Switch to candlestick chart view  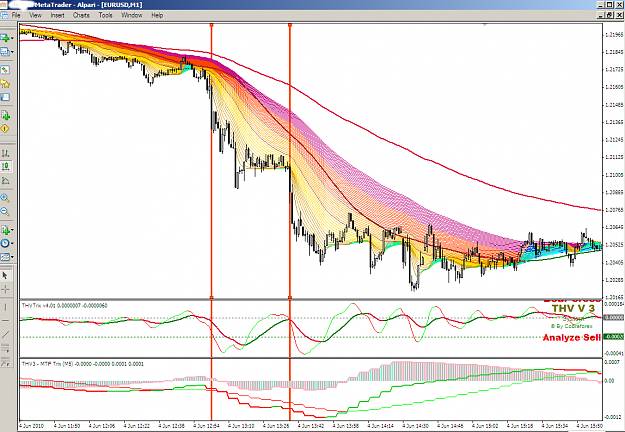(6, 166)
